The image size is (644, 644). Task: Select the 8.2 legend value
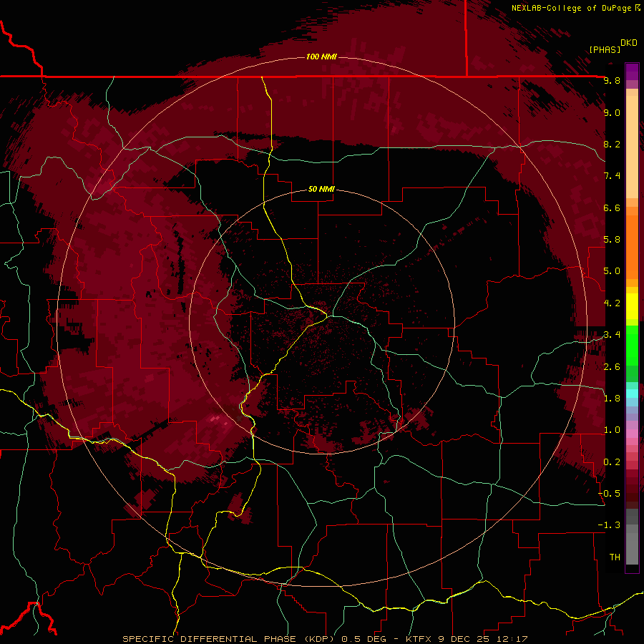click(612, 144)
